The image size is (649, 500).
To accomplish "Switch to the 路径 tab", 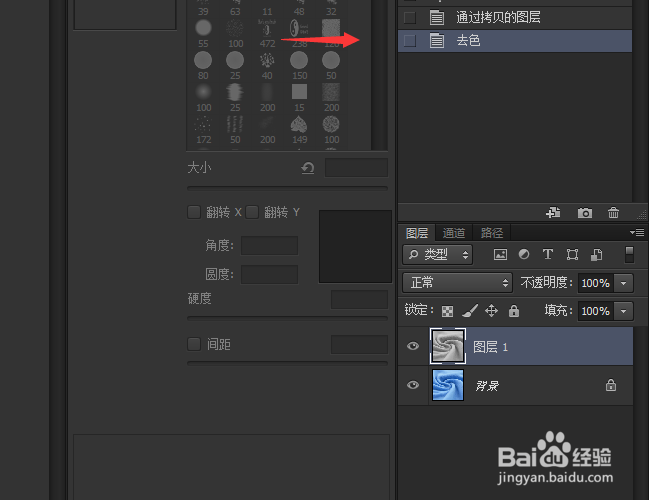I will click(492, 233).
